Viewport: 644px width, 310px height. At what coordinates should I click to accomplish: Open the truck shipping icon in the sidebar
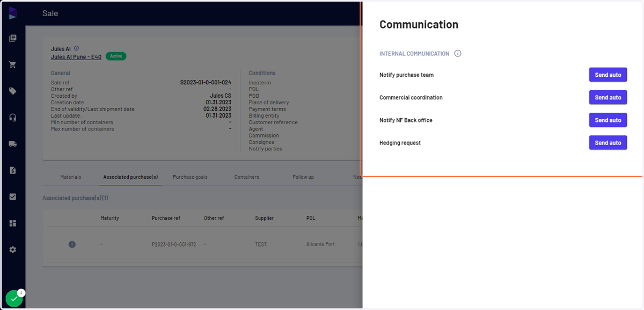click(x=13, y=144)
